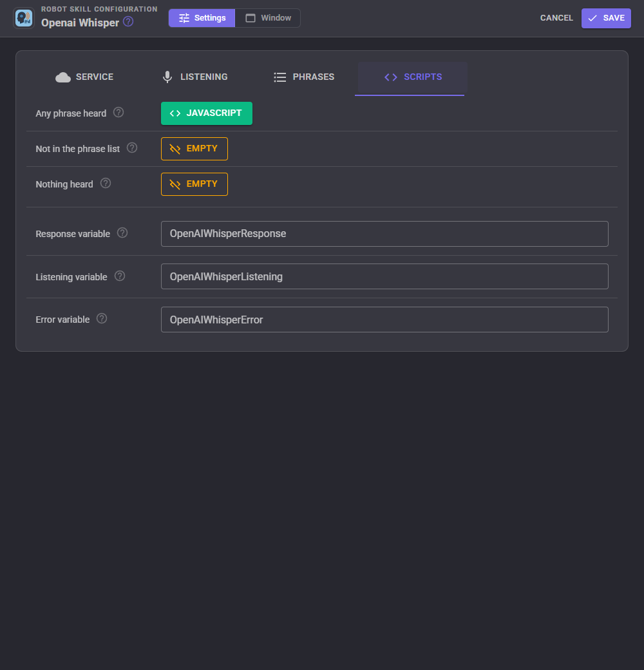
Task: Click the Robot Skill Configuration heading
Action: pos(99,9)
